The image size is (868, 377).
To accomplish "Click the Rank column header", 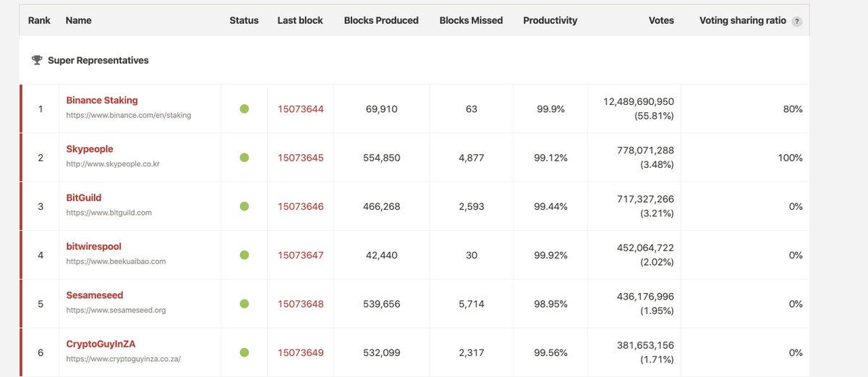I will click(39, 20).
